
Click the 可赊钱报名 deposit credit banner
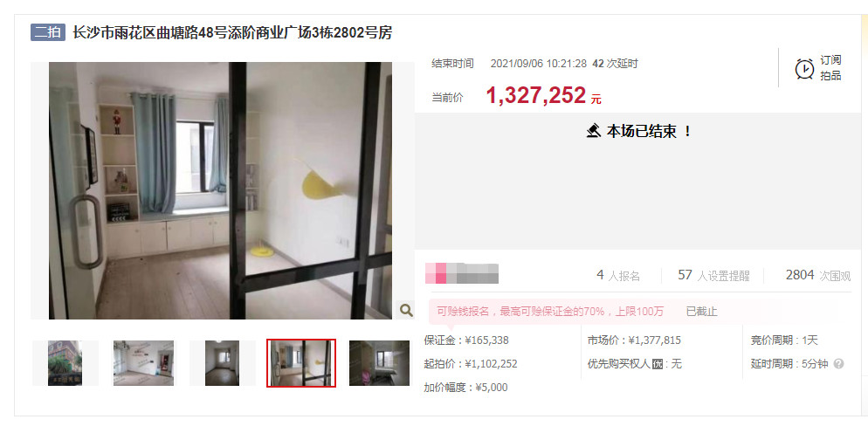pos(549,311)
